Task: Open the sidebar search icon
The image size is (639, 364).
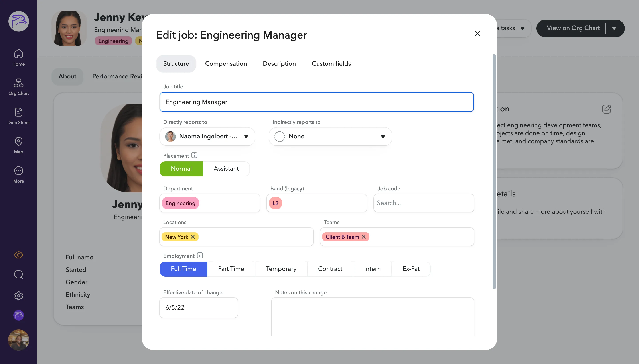Action: [18, 274]
